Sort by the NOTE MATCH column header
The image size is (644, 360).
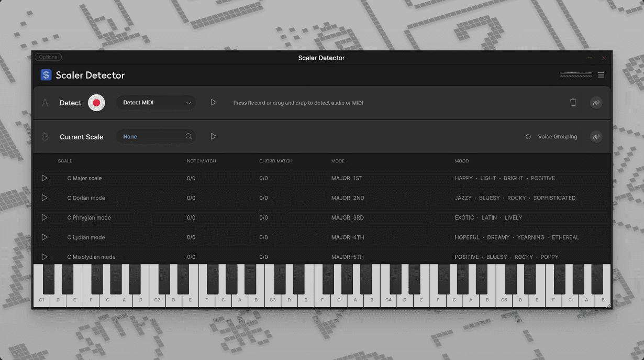pos(202,161)
